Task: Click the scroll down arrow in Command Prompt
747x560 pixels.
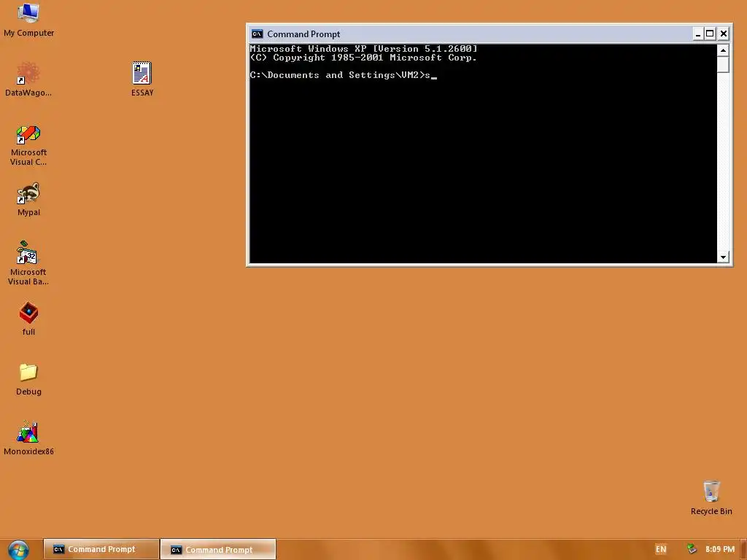Action: 723,257
